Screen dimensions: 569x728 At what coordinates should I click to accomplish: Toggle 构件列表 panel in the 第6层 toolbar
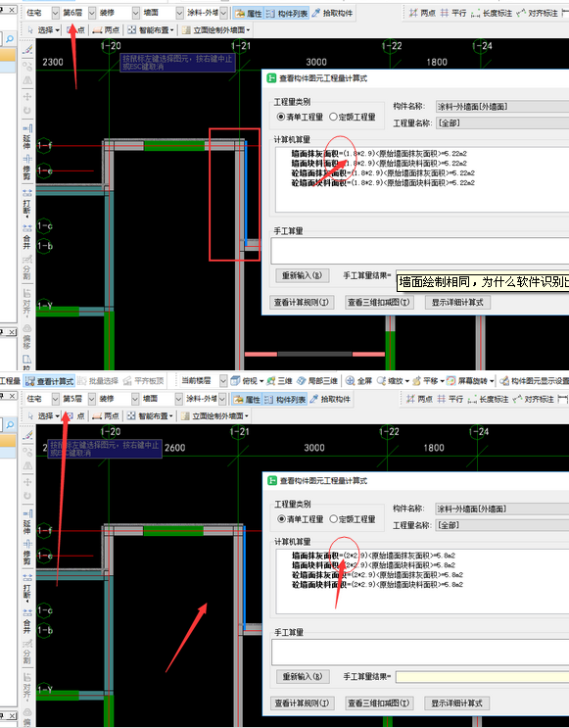tap(287, 14)
